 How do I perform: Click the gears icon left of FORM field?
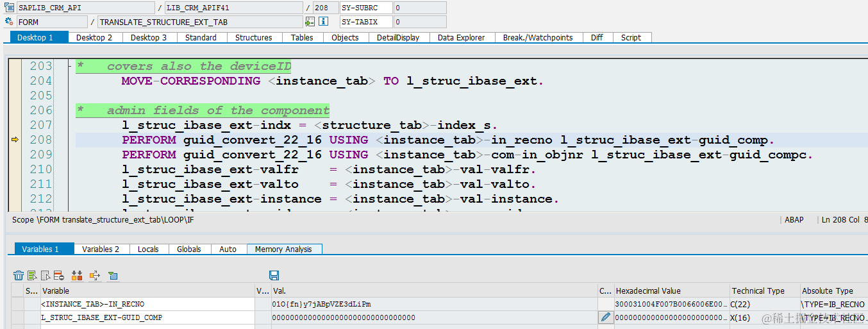[x=9, y=22]
